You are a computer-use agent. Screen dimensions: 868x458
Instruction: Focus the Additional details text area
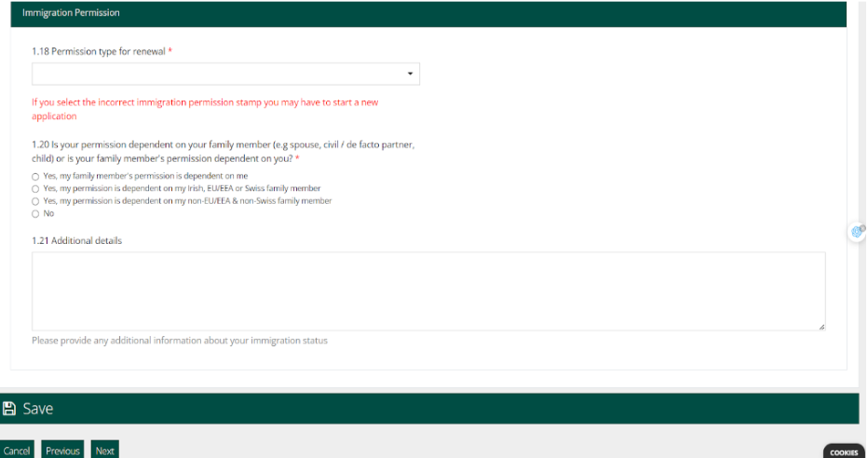click(x=428, y=290)
